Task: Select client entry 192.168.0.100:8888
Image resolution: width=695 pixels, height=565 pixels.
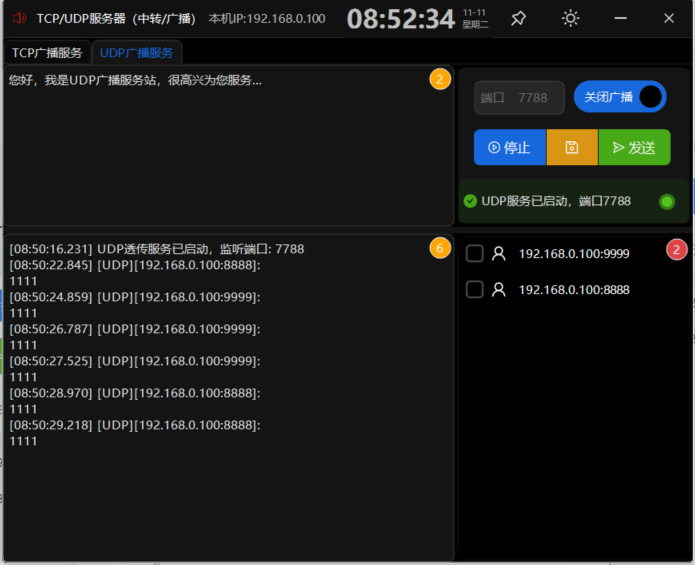Action: coord(574,290)
